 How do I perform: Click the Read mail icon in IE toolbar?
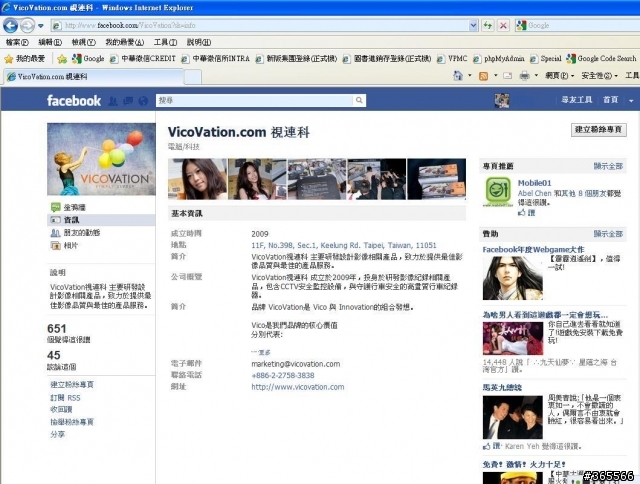[507, 76]
